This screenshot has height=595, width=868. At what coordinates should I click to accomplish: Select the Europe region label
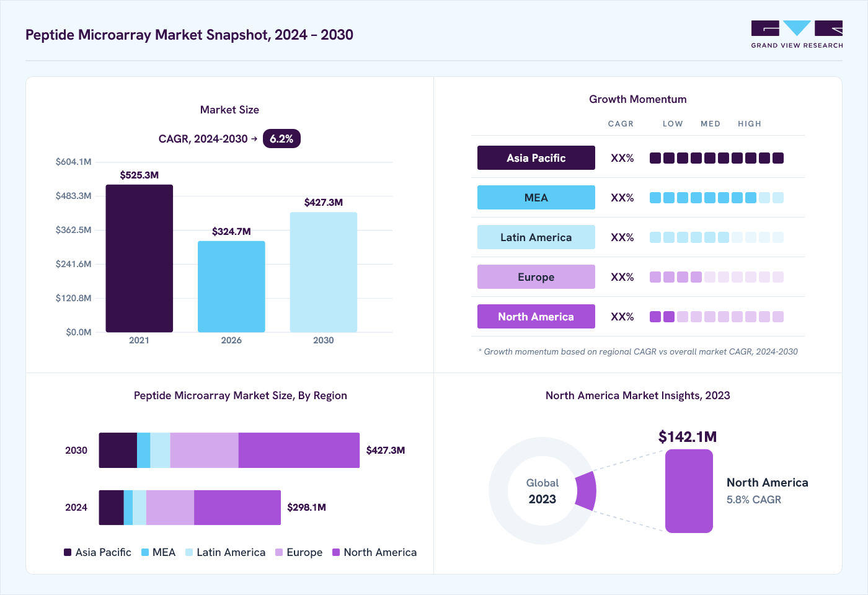point(536,277)
